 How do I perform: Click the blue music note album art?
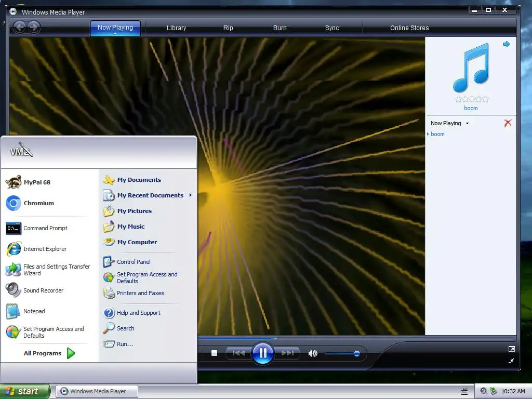pos(471,68)
